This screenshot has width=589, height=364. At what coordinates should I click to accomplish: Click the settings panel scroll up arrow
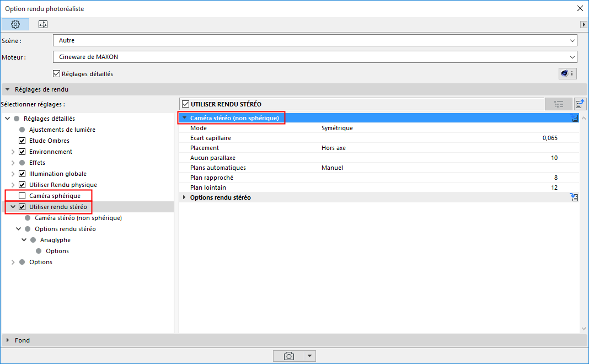pyautogui.click(x=583, y=118)
